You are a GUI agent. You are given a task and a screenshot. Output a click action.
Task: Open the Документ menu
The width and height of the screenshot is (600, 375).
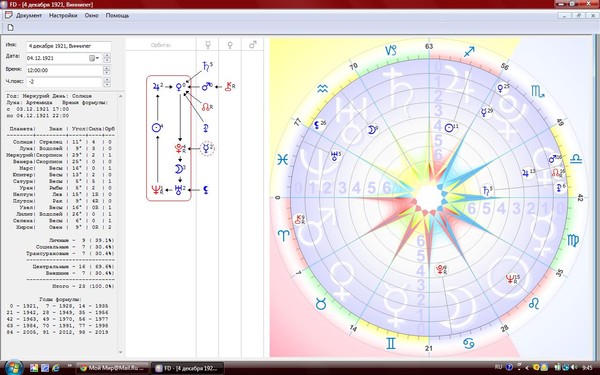click(29, 16)
